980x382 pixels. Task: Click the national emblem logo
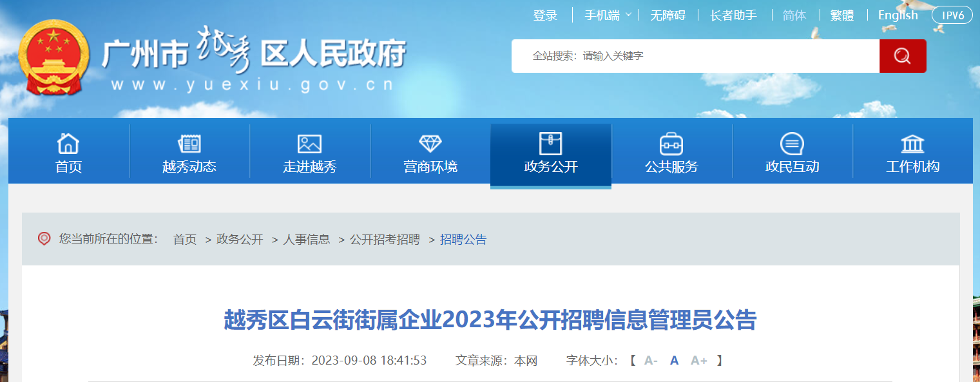(x=55, y=59)
